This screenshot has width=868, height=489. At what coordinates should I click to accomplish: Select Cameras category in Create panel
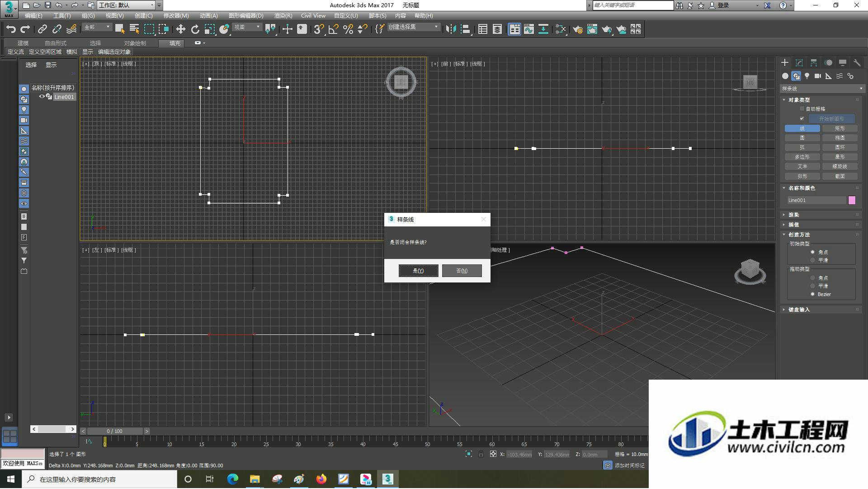tap(818, 76)
